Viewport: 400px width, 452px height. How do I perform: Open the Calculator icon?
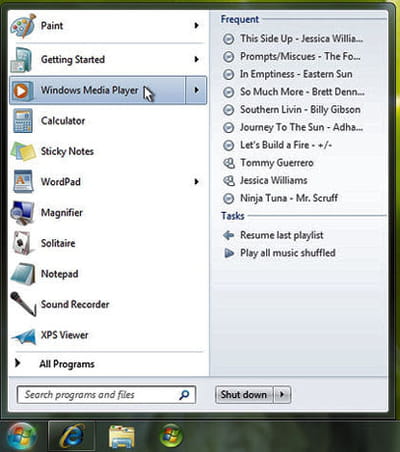point(23,121)
